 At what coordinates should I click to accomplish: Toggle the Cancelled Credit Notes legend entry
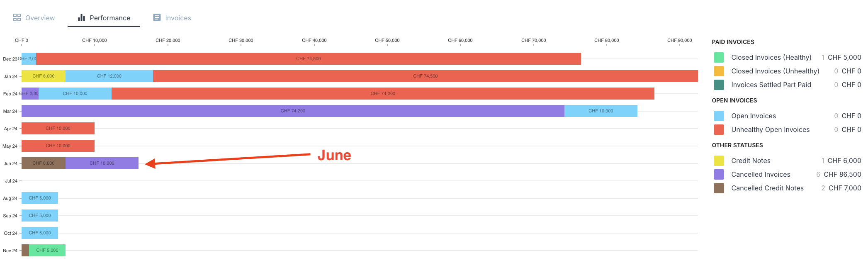767,188
